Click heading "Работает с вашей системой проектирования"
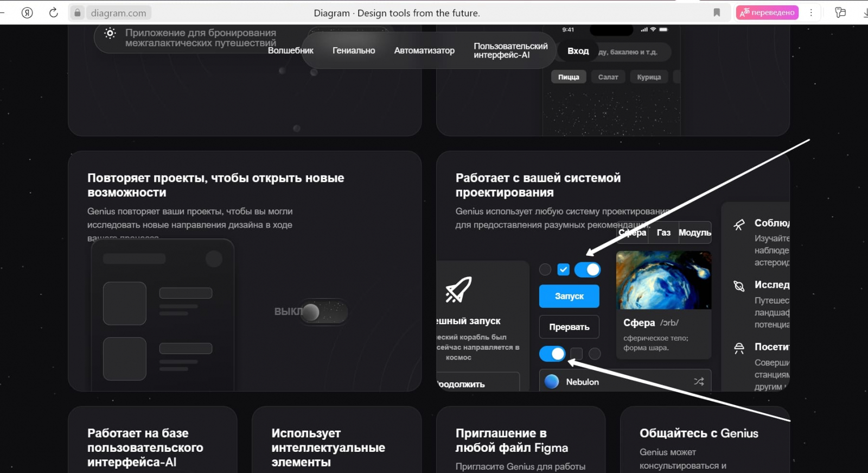The width and height of the screenshot is (868, 473). pyautogui.click(x=538, y=185)
